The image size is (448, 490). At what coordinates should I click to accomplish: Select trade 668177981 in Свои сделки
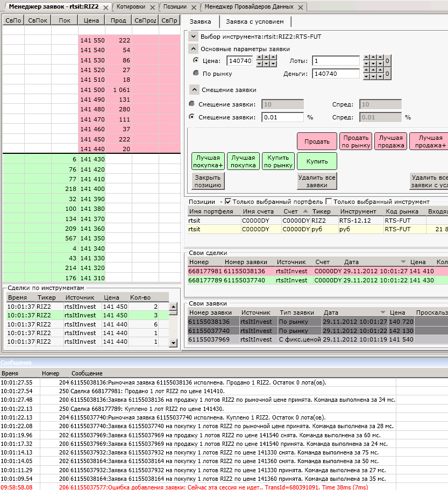pos(318,271)
